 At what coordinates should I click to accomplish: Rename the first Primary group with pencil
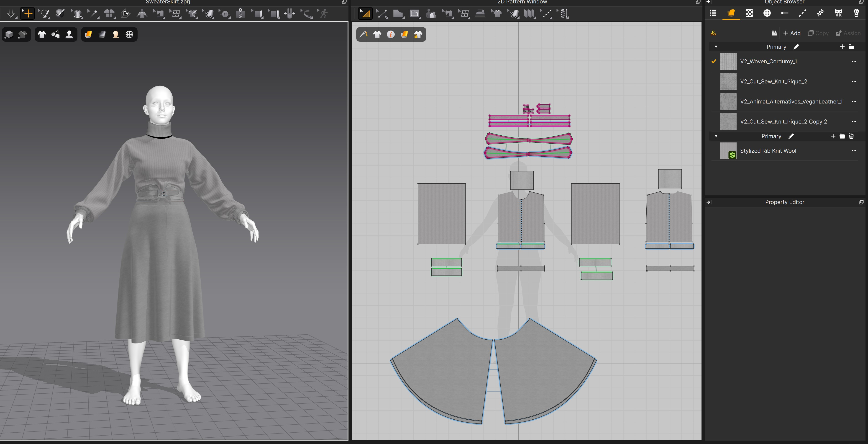coord(796,47)
